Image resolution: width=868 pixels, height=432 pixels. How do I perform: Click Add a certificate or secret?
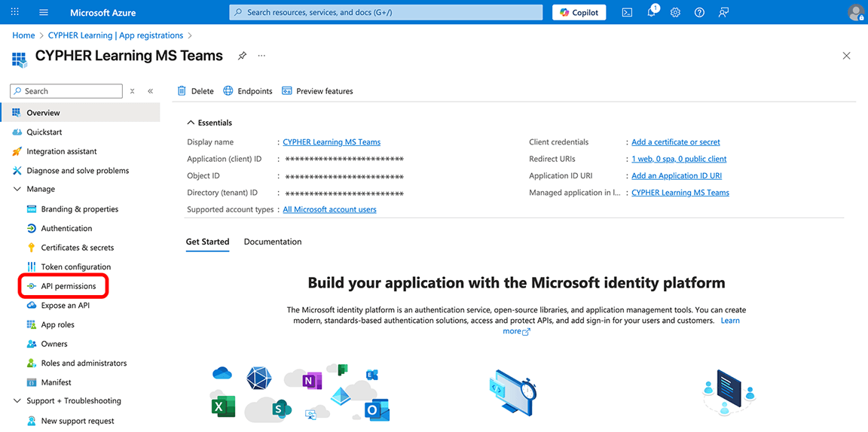[x=676, y=142]
